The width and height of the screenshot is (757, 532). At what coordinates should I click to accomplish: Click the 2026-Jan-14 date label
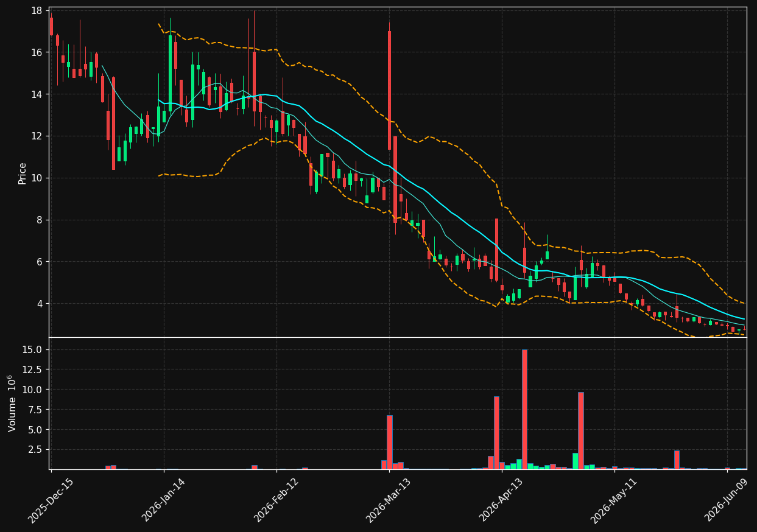coord(163,500)
